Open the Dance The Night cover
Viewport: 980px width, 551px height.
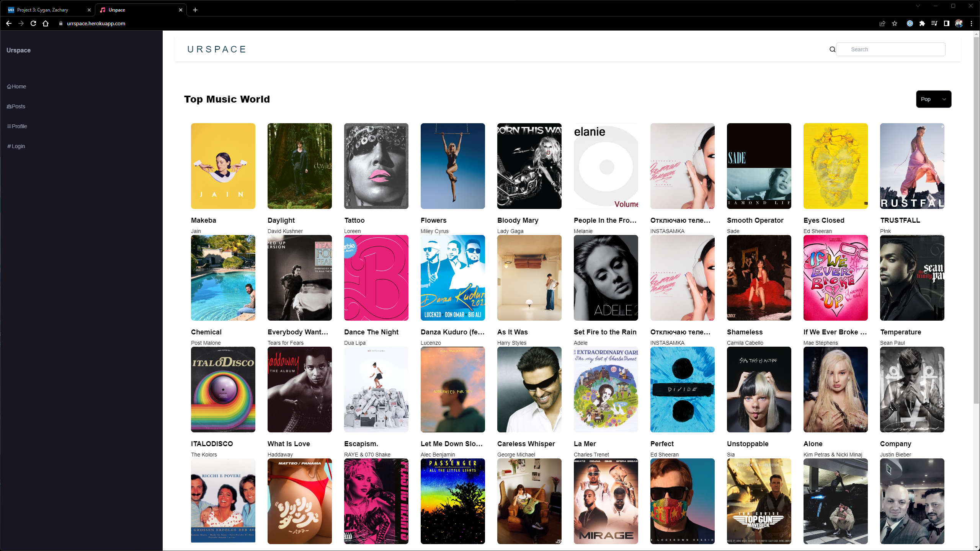point(376,278)
